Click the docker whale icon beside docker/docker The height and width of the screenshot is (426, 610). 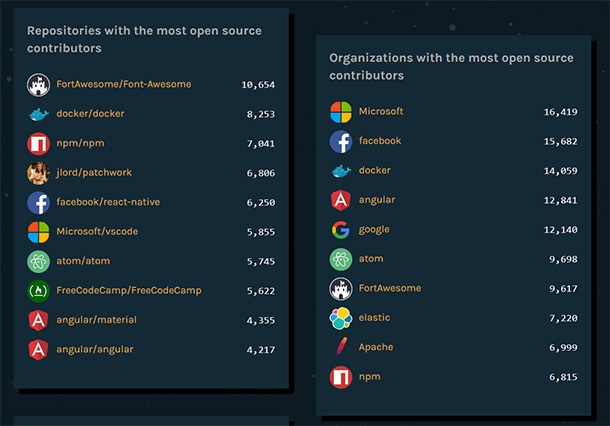[x=38, y=114]
